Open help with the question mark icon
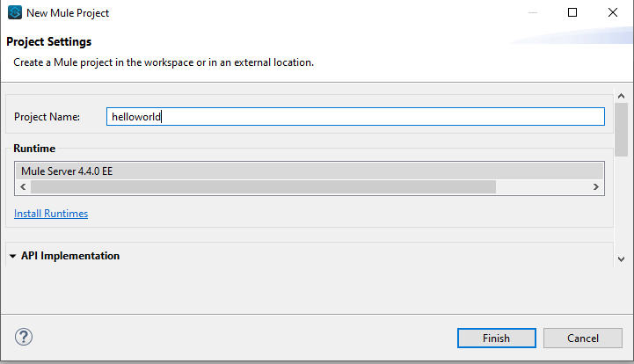Image resolution: width=634 pixels, height=364 pixels. click(24, 337)
